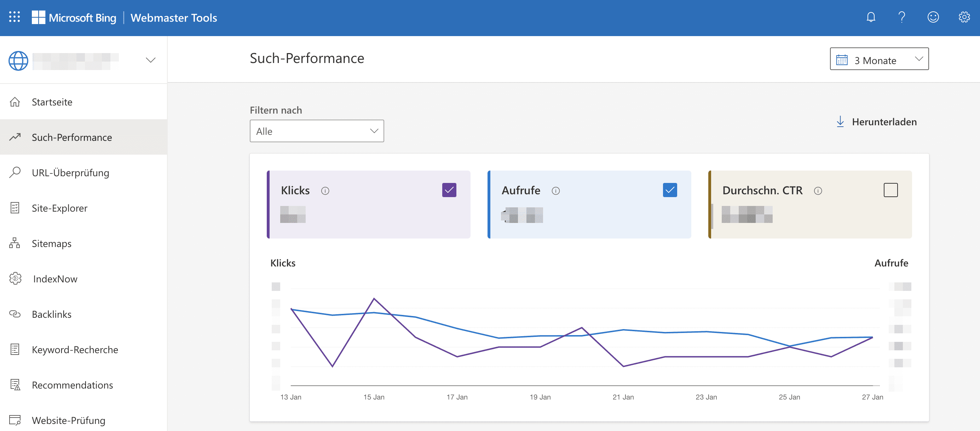The height and width of the screenshot is (431, 980).
Task: Show info for Aufrufe metric
Action: coord(555,191)
